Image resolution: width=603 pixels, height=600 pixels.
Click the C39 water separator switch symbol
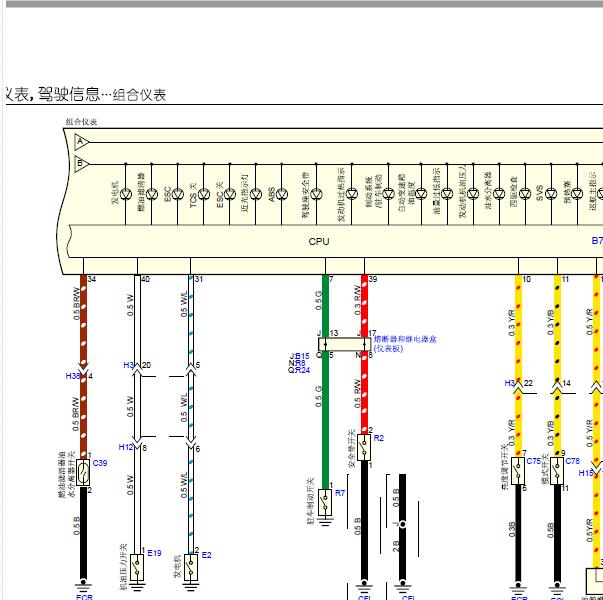(83, 472)
